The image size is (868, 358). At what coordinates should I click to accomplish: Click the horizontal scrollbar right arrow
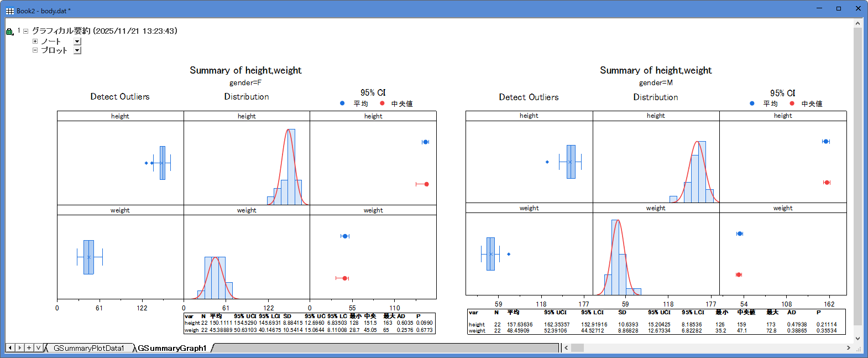tap(848, 347)
